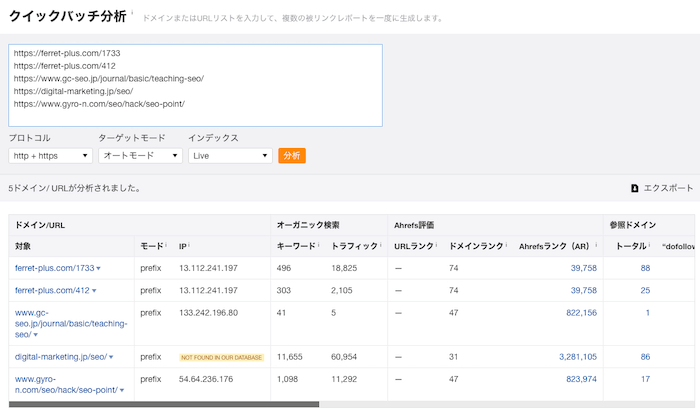Click the 5ドメイン/ URLが分析されました status text
700x420 pixels.
click(75, 188)
